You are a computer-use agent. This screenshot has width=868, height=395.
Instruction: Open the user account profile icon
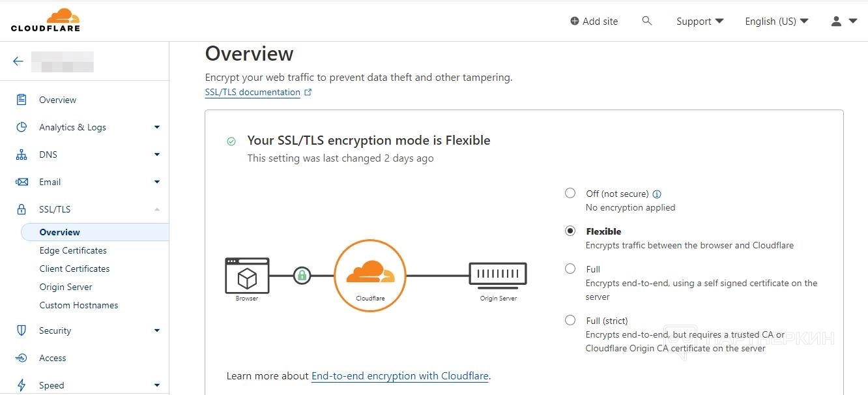pos(837,22)
